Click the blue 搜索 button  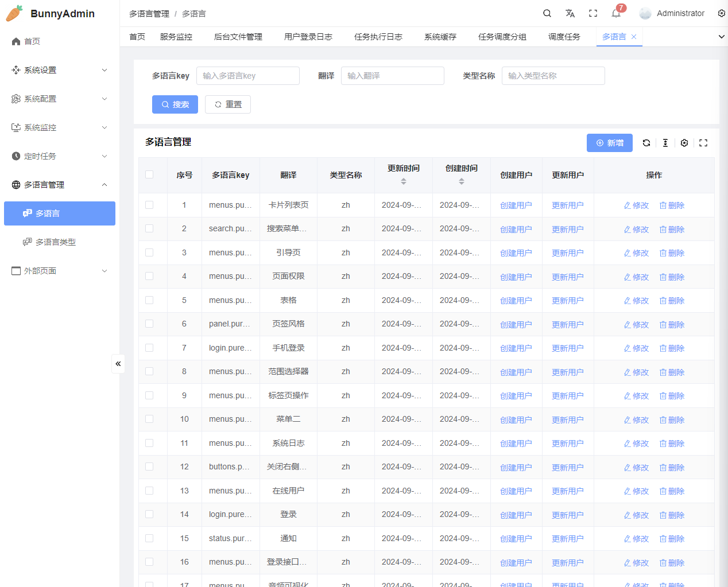[175, 104]
